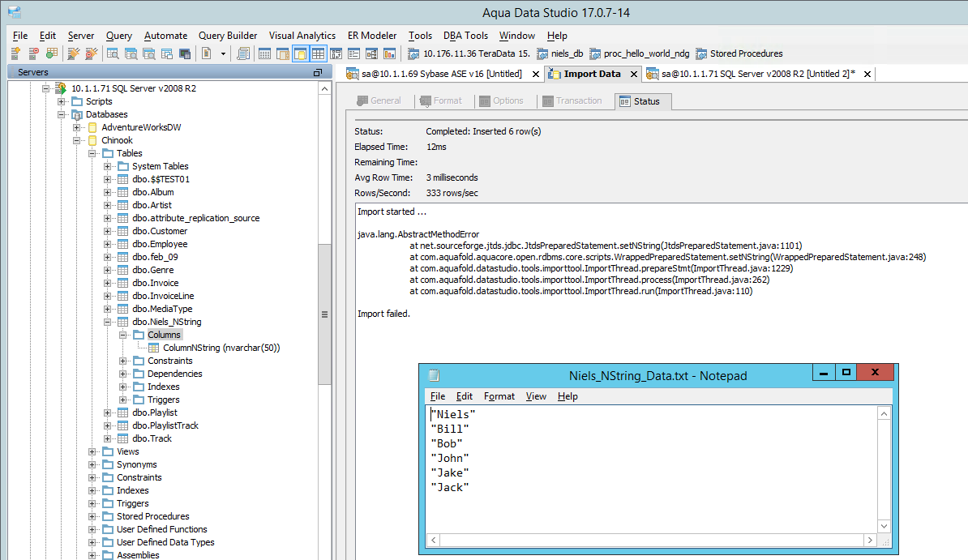Click the restore icon on Servers panel header
Image resolution: width=968 pixels, height=560 pixels.
(x=317, y=72)
